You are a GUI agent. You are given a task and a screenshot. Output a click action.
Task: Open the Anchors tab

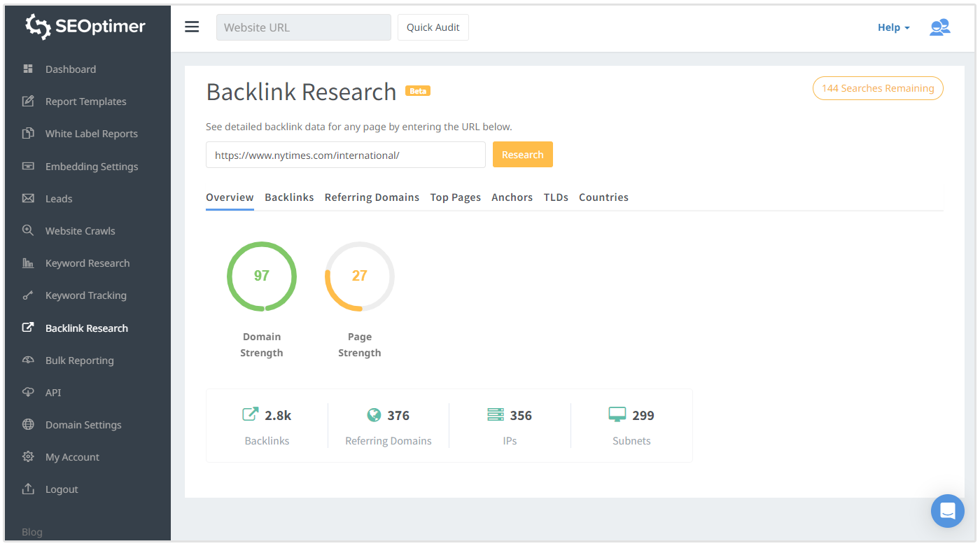[512, 197]
